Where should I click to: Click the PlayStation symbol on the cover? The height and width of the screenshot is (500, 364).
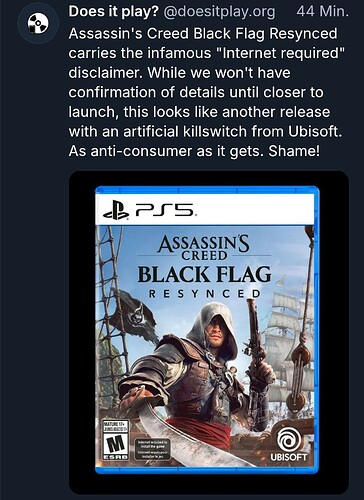(116, 211)
